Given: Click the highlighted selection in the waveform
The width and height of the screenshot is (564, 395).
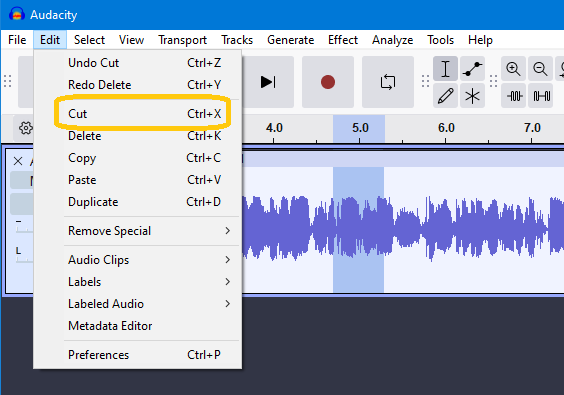Looking at the screenshot, I should (358, 230).
